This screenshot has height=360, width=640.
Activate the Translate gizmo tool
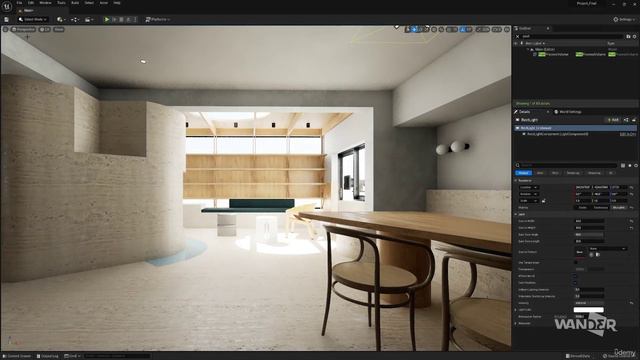click(x=414, y=29)
